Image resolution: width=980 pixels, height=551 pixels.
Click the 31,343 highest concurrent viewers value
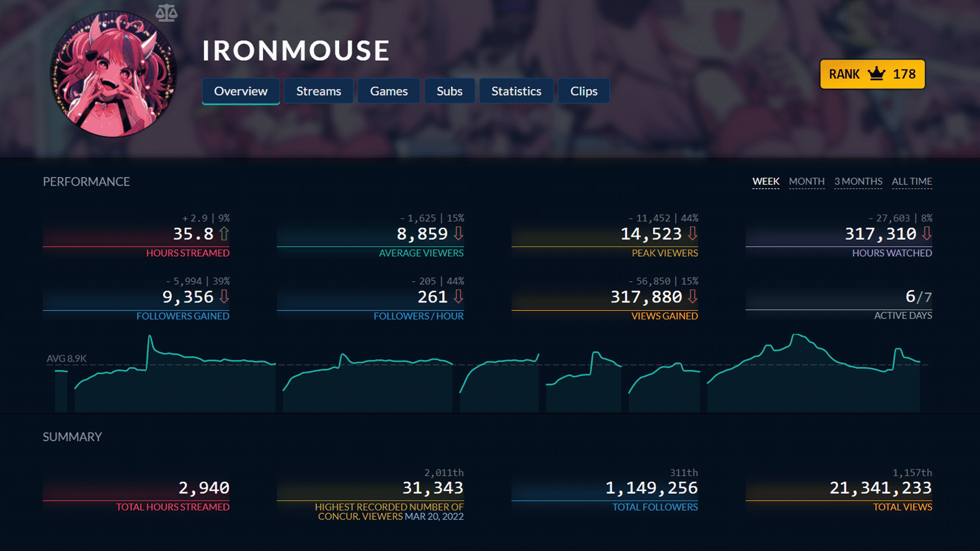[x=433, y=488]
